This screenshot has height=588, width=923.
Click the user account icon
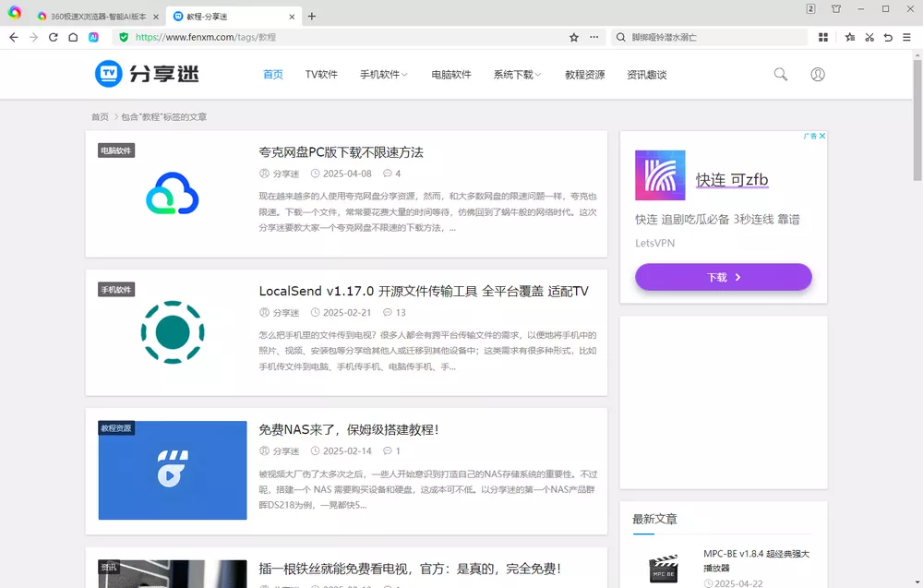818,74
